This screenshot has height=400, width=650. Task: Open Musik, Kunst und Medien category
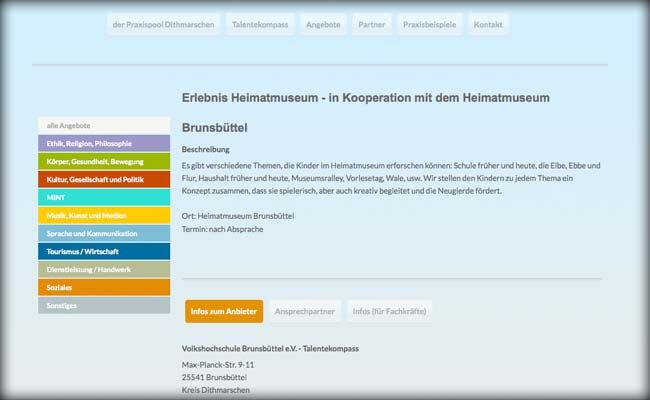tap(104, 216)
